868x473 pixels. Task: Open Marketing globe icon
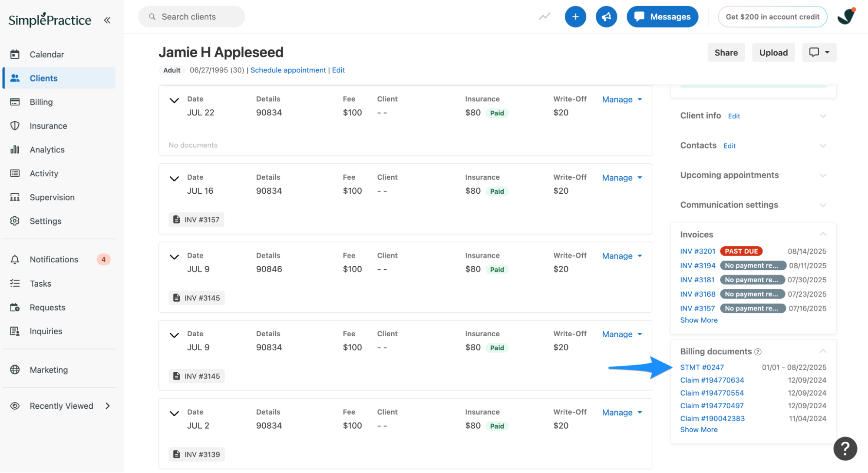tap(15, 370)
